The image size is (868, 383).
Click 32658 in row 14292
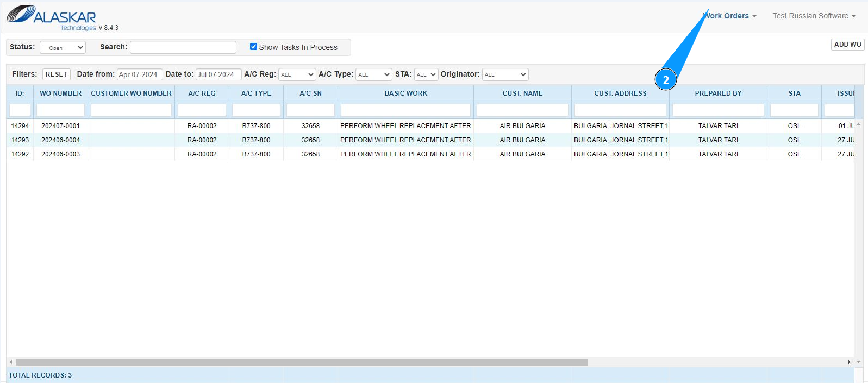[x=311, y=154]
